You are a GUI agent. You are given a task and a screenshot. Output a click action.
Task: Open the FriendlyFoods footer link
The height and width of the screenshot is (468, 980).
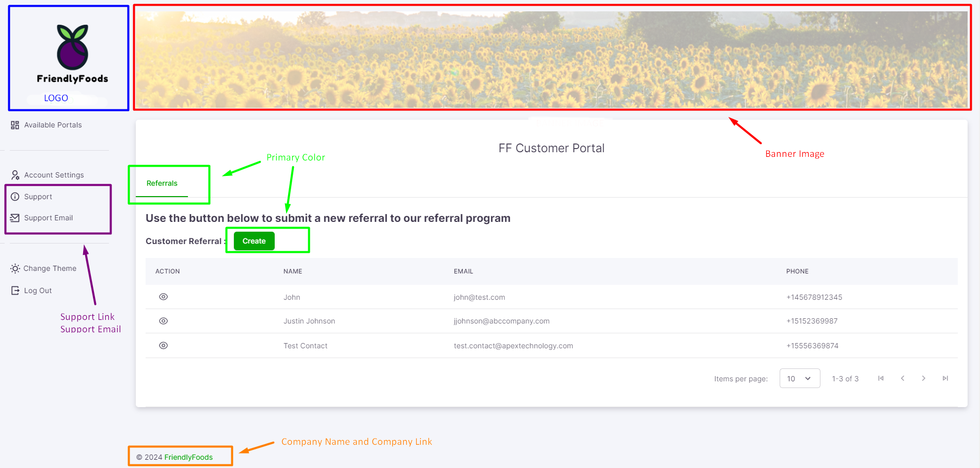[188, 457]
